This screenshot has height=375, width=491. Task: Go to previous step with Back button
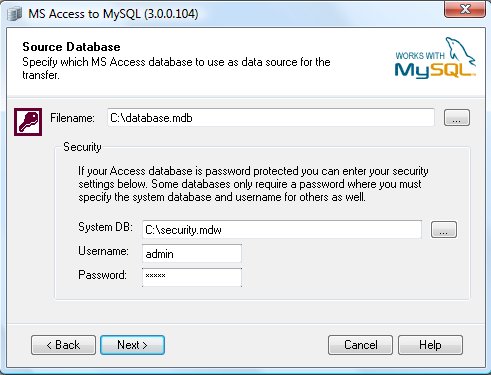coord(63,345)
